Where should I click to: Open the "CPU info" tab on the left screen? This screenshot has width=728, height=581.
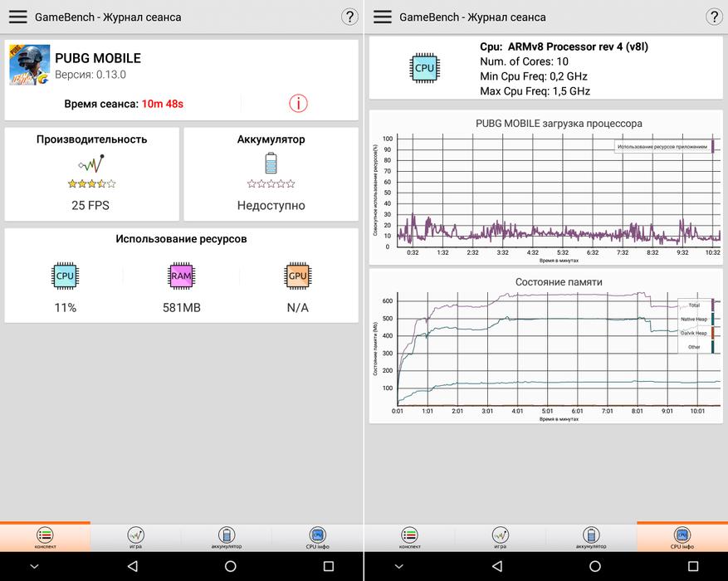pyautogui.click(x=317, y=538)
